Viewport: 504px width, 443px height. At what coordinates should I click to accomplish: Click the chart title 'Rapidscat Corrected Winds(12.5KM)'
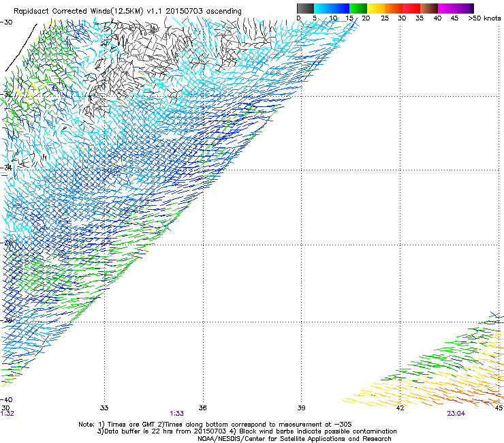(x=78, y=12)
